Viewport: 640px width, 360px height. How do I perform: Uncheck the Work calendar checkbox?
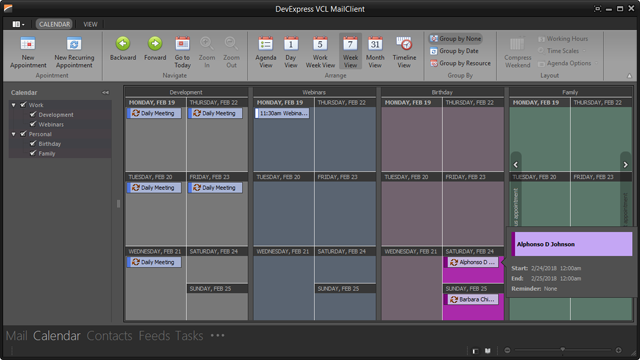(23, 104)
